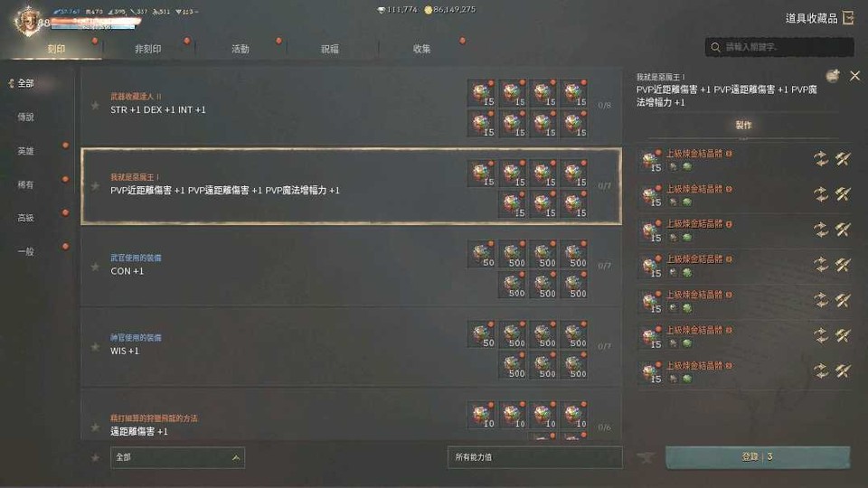Click the anvil icon beside 登錄 button
Screen dimensions: 868x488
pos(645,457)
